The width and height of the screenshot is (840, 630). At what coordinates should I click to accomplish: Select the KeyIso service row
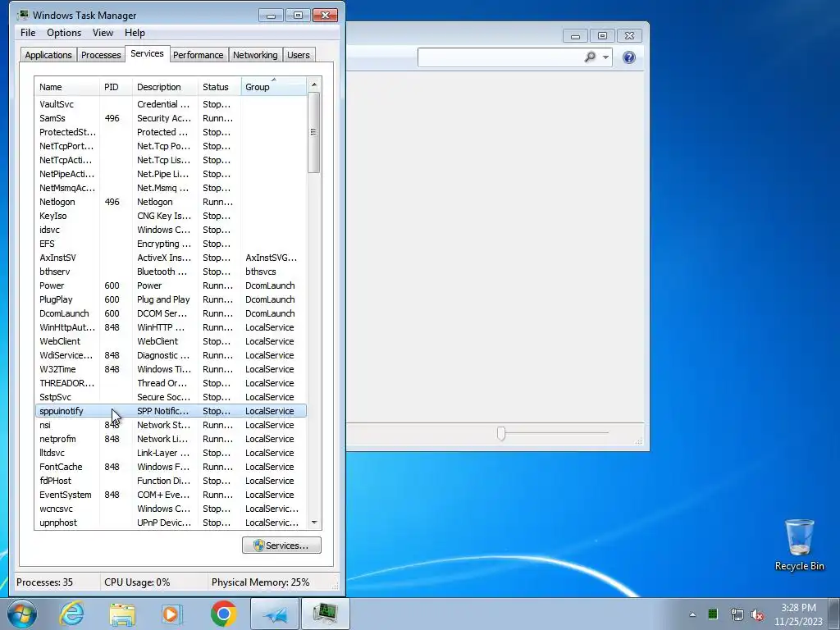pyautogui.click(x=171, y=216)
